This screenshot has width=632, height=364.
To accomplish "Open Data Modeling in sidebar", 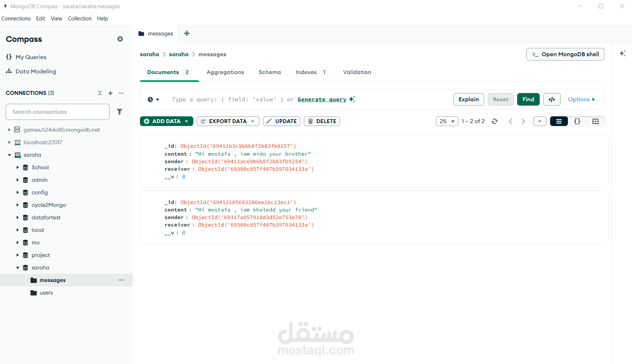I will [x=31, y=71].
